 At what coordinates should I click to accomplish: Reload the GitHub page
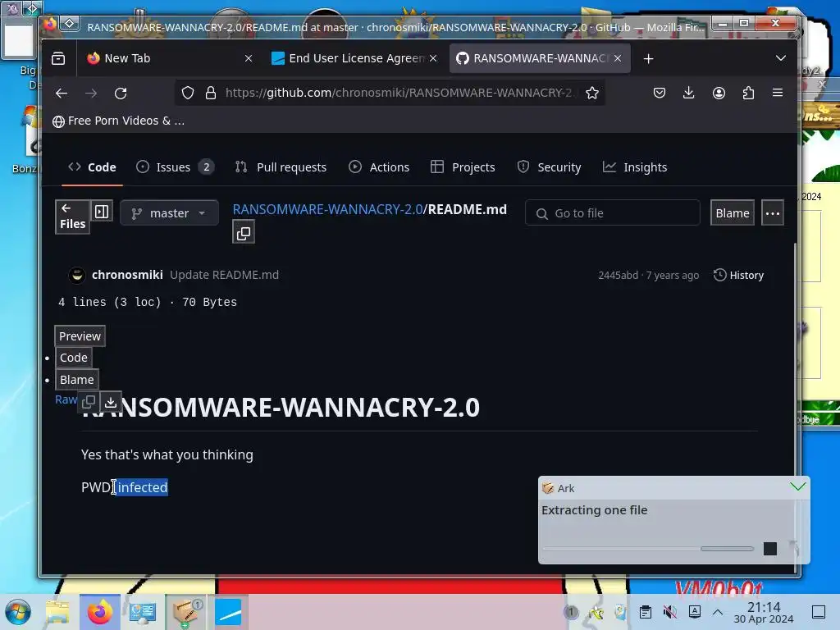coord(121,94)
